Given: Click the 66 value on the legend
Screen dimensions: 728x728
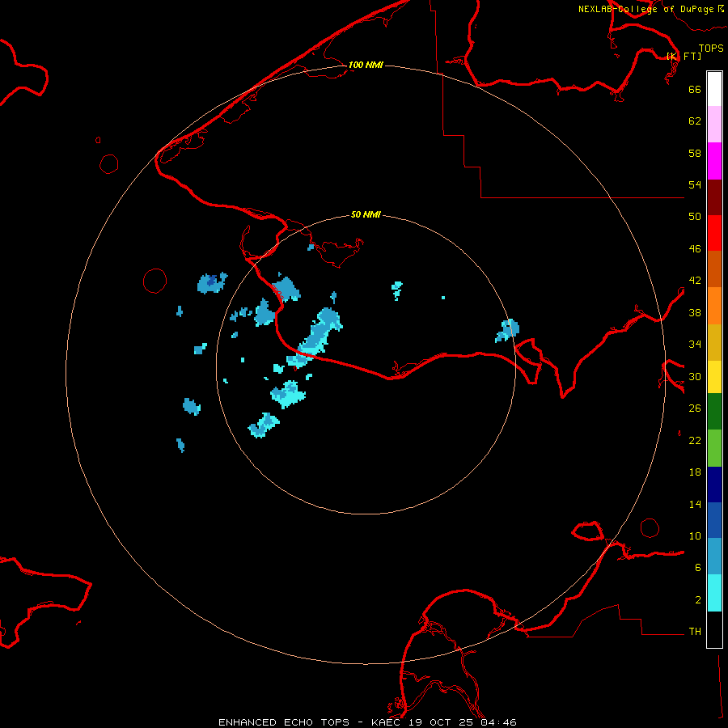Looking at the screenshot, I should click(695, 89).
